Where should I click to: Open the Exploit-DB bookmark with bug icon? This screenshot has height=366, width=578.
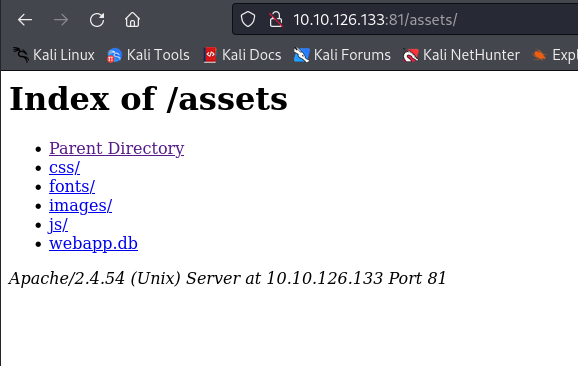555,55
